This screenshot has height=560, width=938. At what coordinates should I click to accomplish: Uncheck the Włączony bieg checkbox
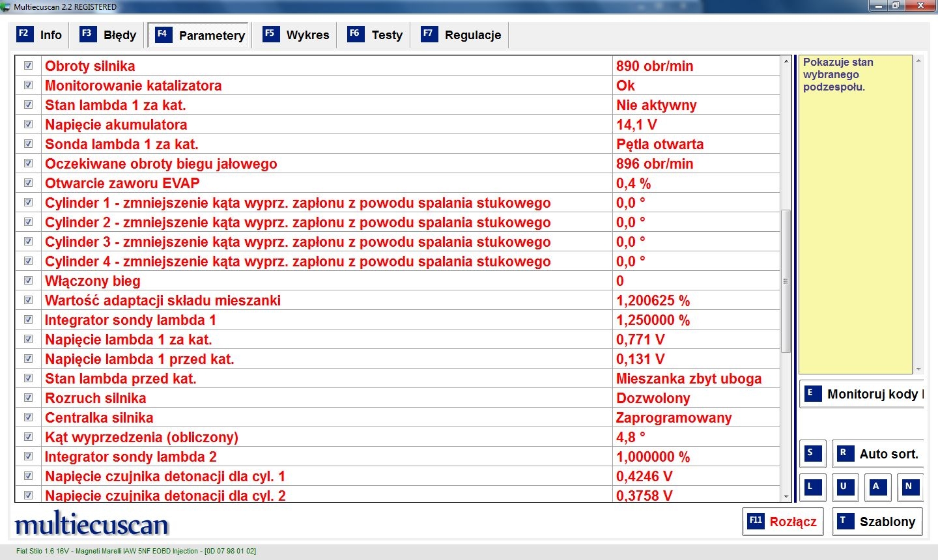coord(28,281)
